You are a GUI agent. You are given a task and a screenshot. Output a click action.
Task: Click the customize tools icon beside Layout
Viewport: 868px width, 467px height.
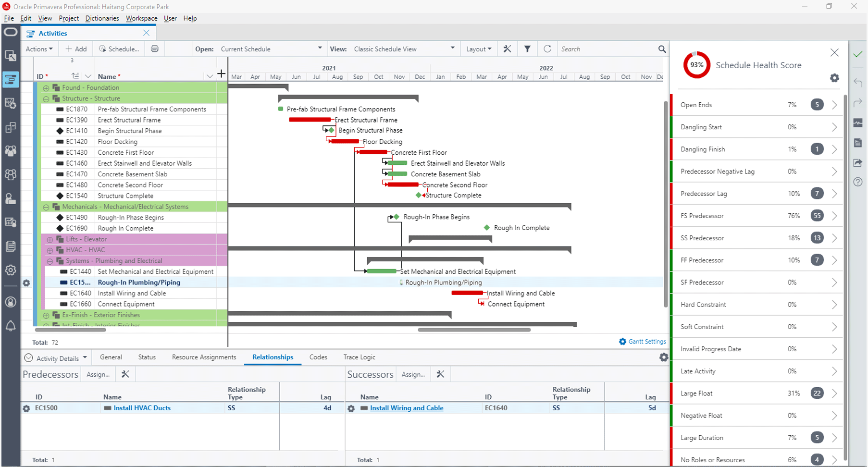(507, 49)
